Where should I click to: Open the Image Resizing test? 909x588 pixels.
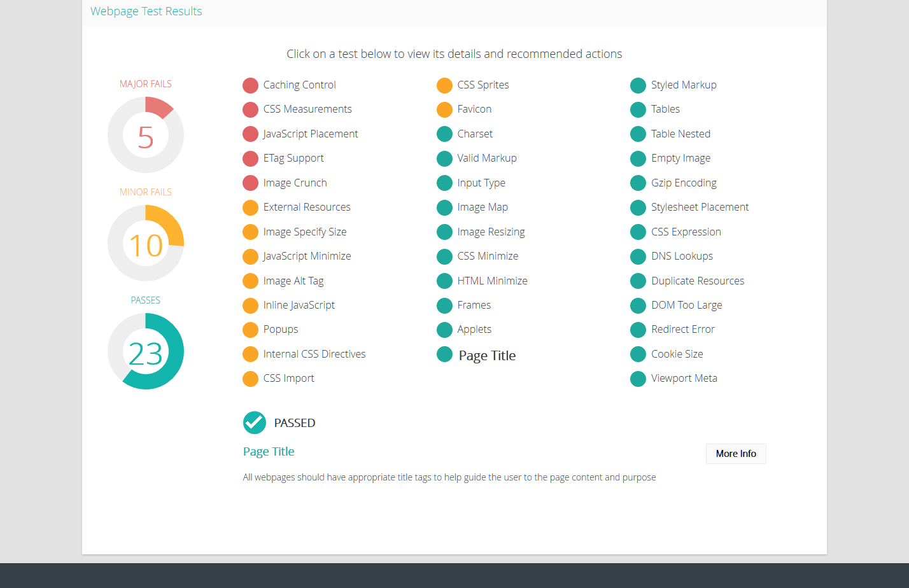point(491,232)
